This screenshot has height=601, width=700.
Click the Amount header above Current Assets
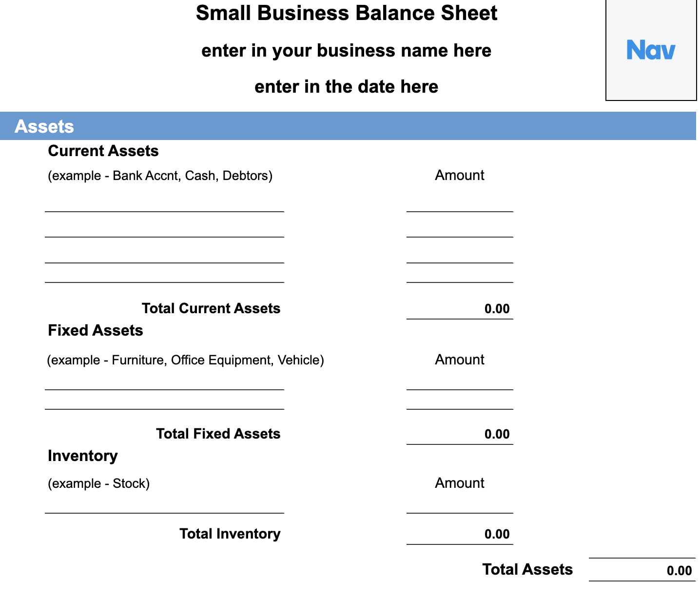459,175
